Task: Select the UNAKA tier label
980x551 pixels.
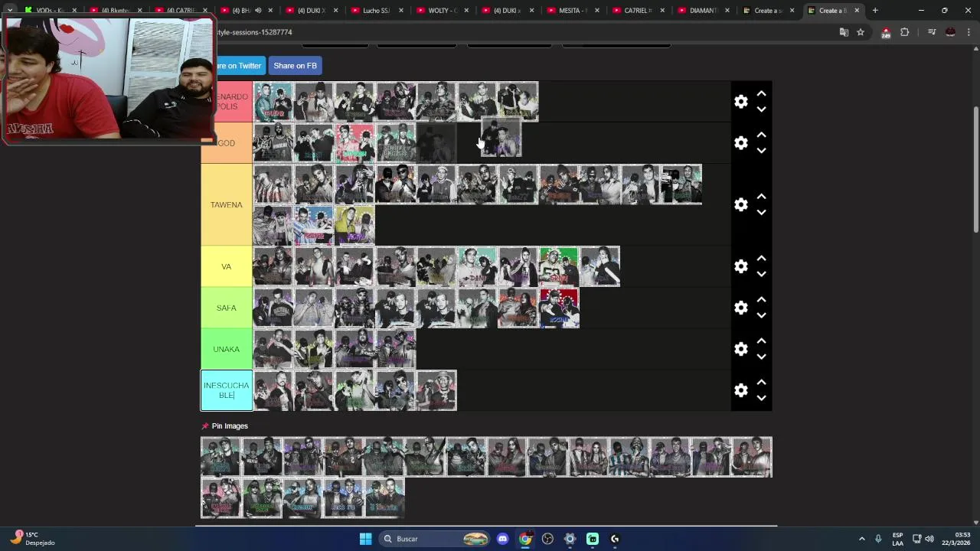Action: pos(227,349)
